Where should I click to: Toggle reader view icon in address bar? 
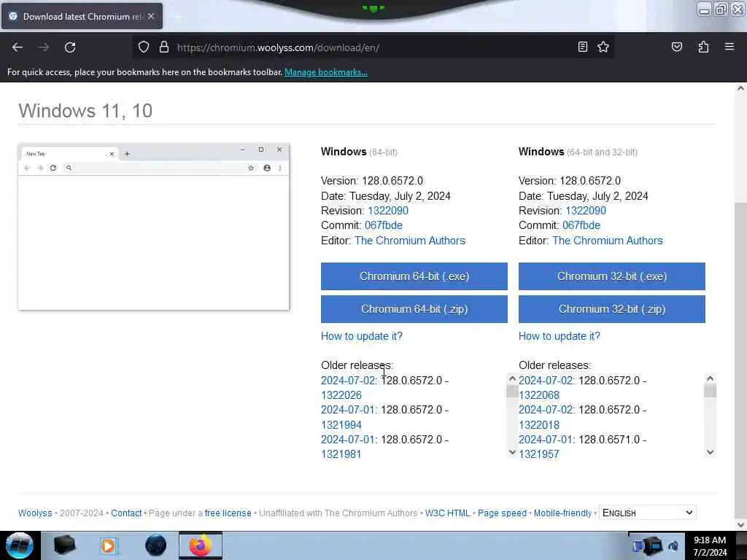tap(582, 47)
